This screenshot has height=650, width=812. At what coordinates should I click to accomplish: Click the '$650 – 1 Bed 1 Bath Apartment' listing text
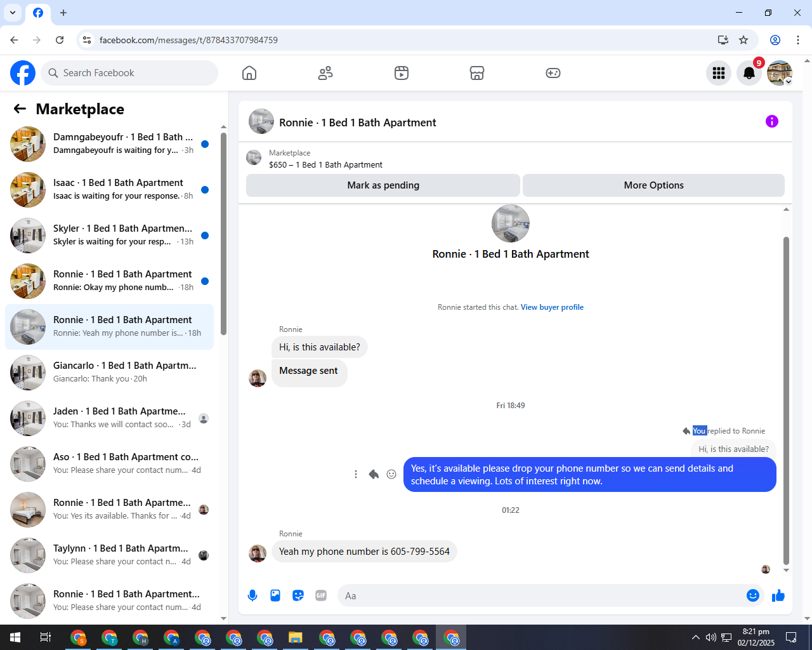point(325,165)
